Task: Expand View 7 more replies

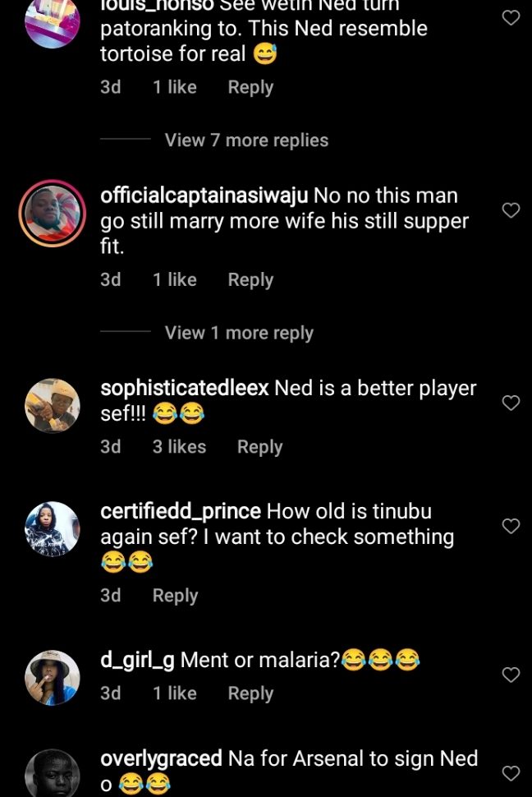Action: click(x=246, y=141)
